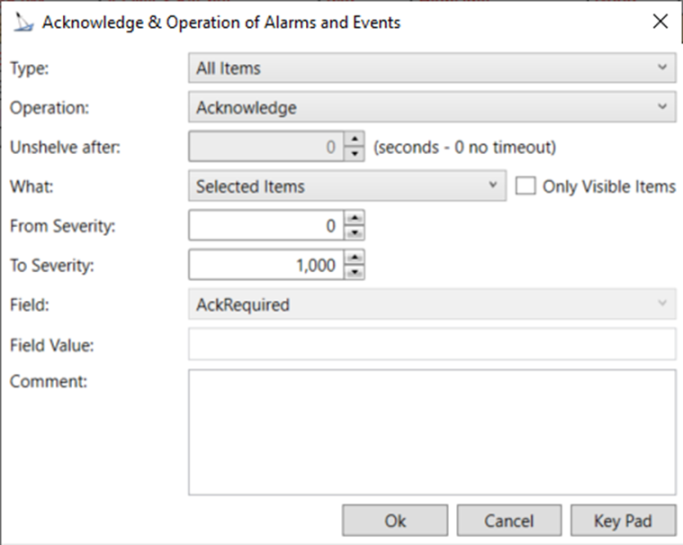Click the Unshelve after up arrow
683x545 pixels.
point(354,140)
